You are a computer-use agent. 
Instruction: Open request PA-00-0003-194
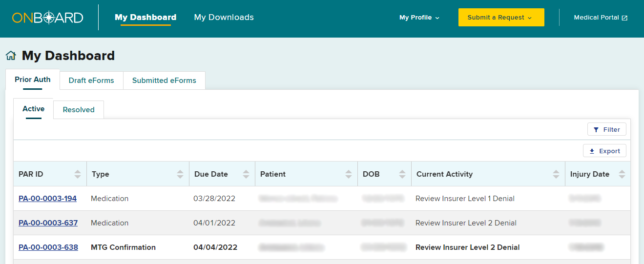[47, 199]
